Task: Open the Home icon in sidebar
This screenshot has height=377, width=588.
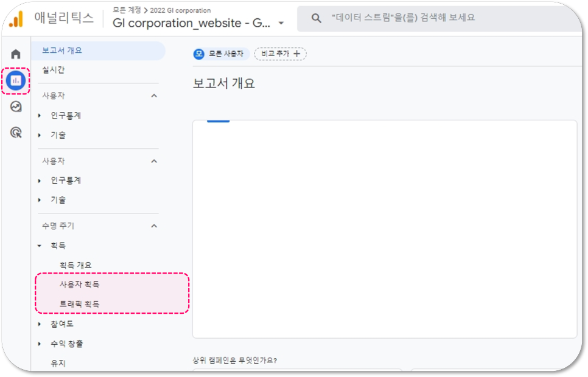Action: (16, 54)
